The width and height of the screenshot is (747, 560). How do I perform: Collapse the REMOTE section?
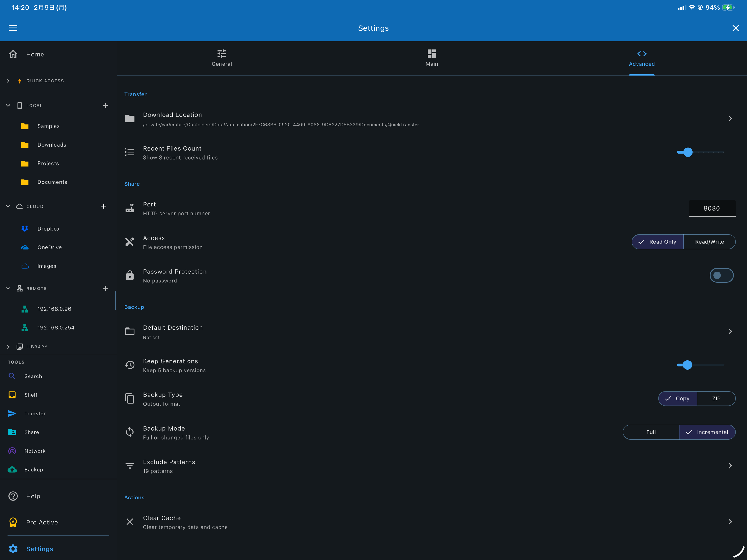coord(8,288)
